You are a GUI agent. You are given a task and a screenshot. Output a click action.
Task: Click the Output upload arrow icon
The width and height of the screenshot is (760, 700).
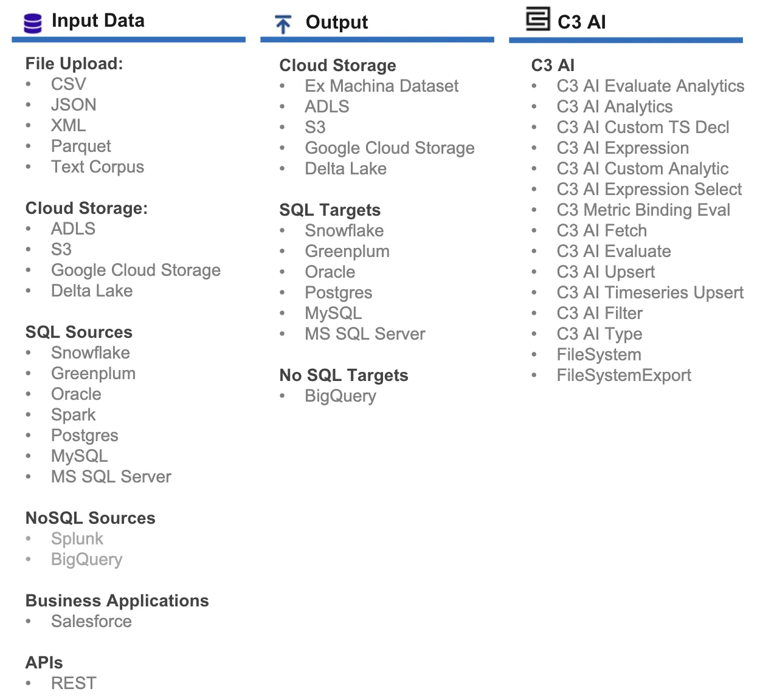pyautogui.click(x=283, y=24)
